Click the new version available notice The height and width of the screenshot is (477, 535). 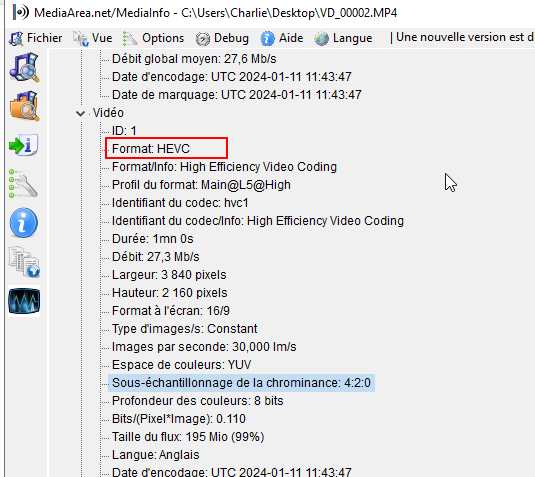(462, 37)
